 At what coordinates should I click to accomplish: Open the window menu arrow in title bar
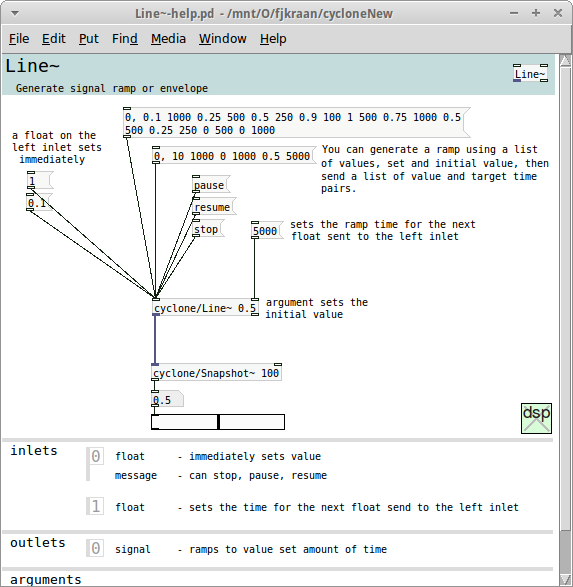15,13
